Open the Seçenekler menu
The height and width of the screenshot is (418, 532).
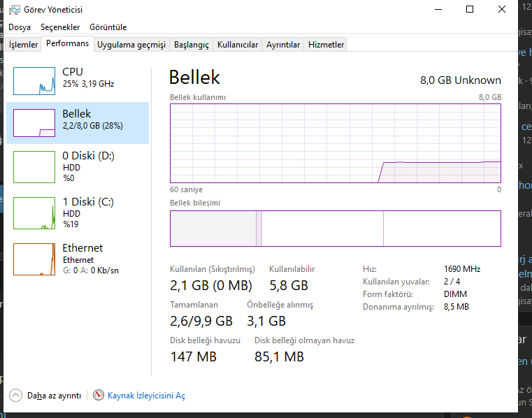60,27
